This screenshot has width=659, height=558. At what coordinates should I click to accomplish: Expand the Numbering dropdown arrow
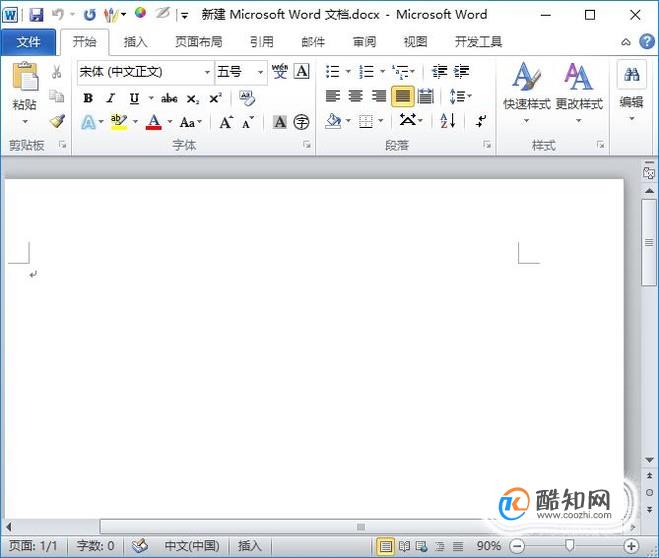pyautogui.click(x=382, y=71)
